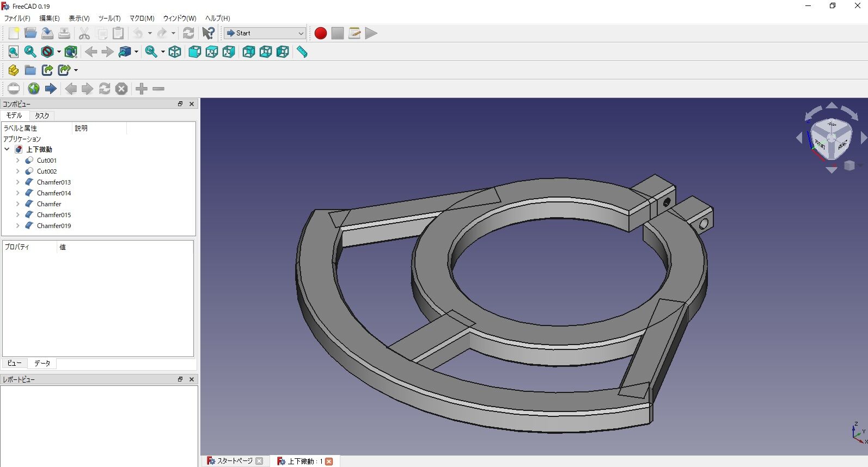868x467 pixels.
Task: Open the workbench selector dropdown
Action: [x=265, y=33]
